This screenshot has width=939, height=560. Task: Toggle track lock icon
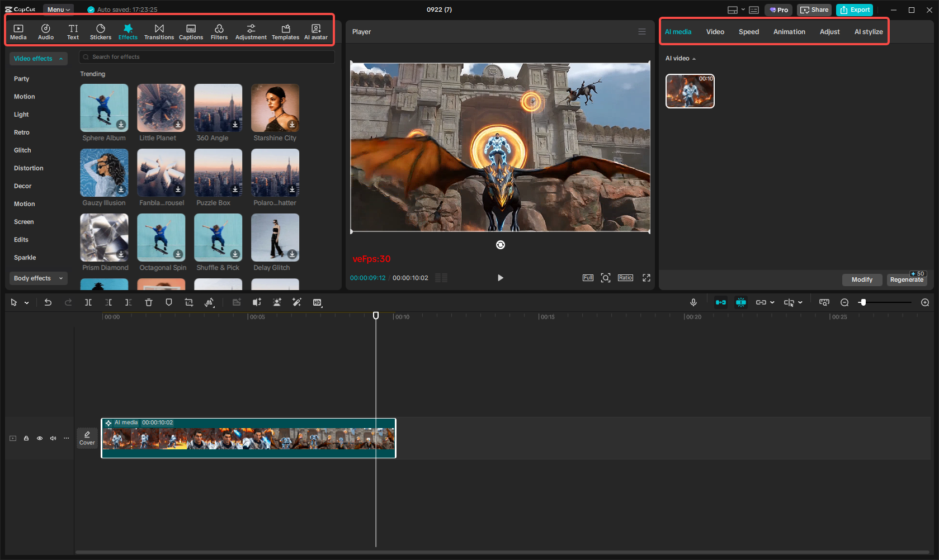pos(26,438)
